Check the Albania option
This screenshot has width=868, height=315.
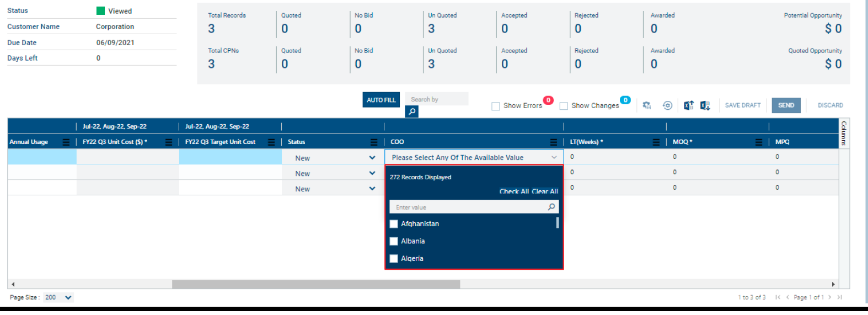pyautogui.click(x=394, y=241)
